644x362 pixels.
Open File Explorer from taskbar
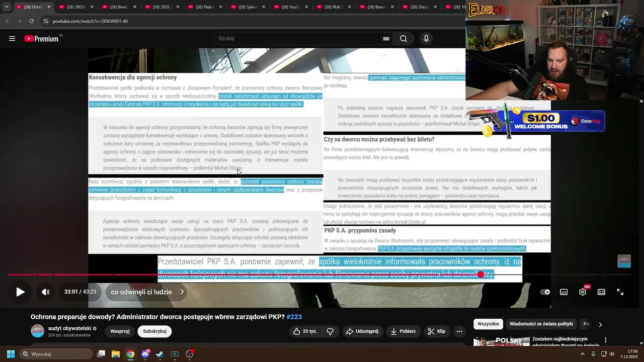coord(116,354)
